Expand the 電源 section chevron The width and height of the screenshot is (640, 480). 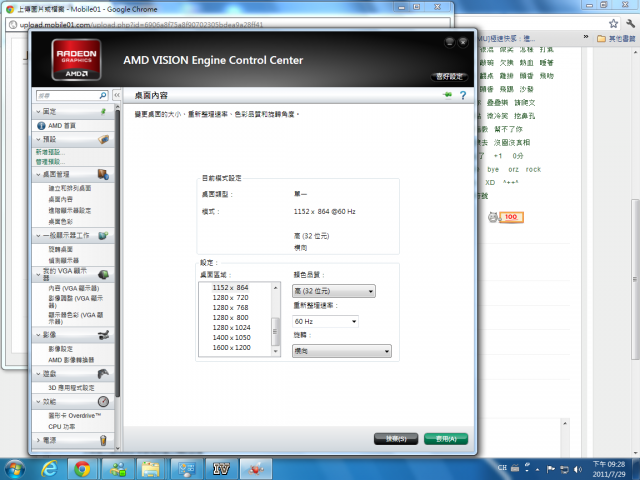click(x=38, y=440)
